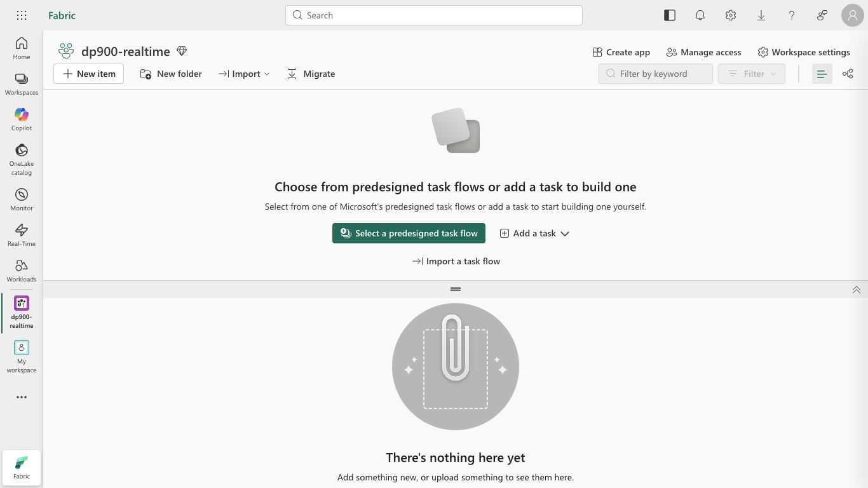The width and height of the screenshot is (868, 488).
Task: Focus the Filter by keyword field
Action: [x=656, y=74]
